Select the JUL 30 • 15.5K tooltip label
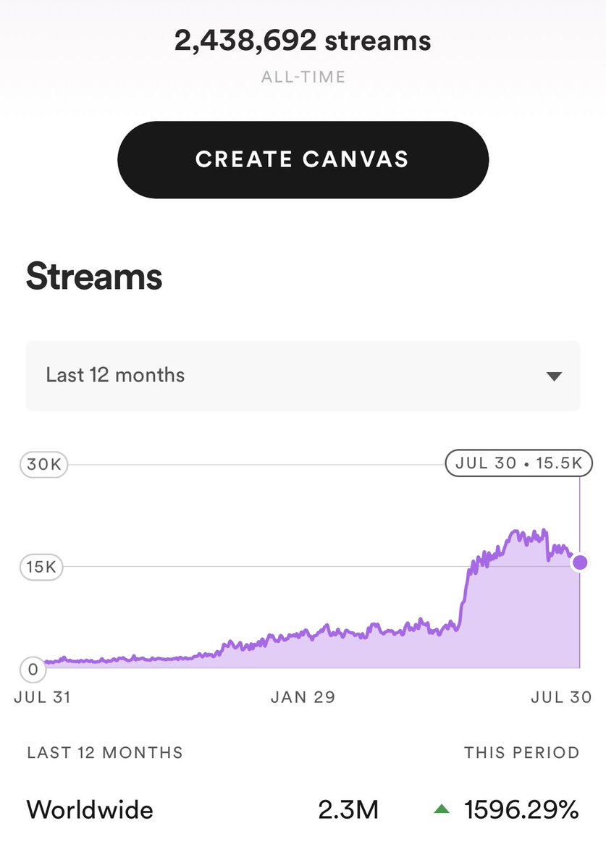The width and height of the screenshot is (606, 868). (518, 463)
